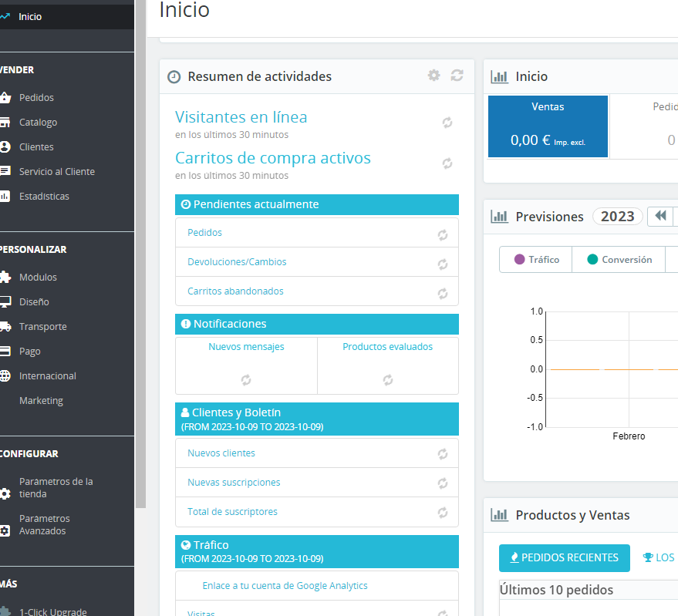
Task: Click the Parámetros Avanzados gear icon
Action: pyautogui.click(x=5, y=531)
